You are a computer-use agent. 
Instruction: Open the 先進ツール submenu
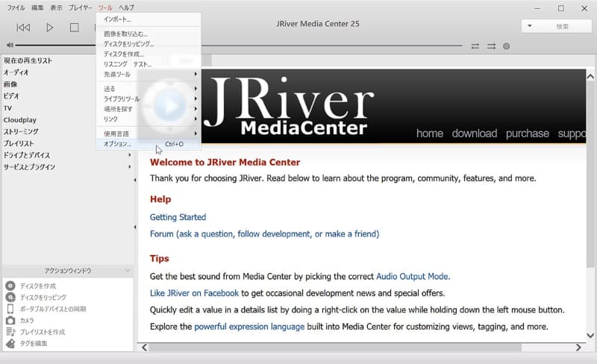149,75
